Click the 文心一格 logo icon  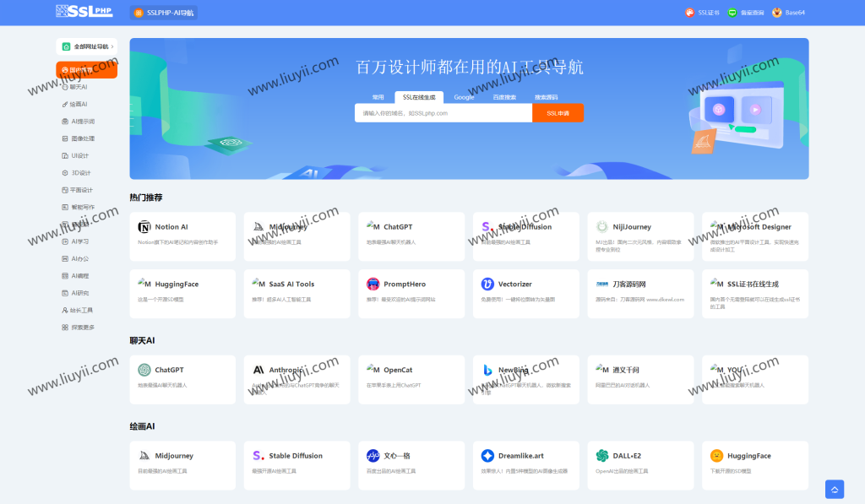click(373, 456)
